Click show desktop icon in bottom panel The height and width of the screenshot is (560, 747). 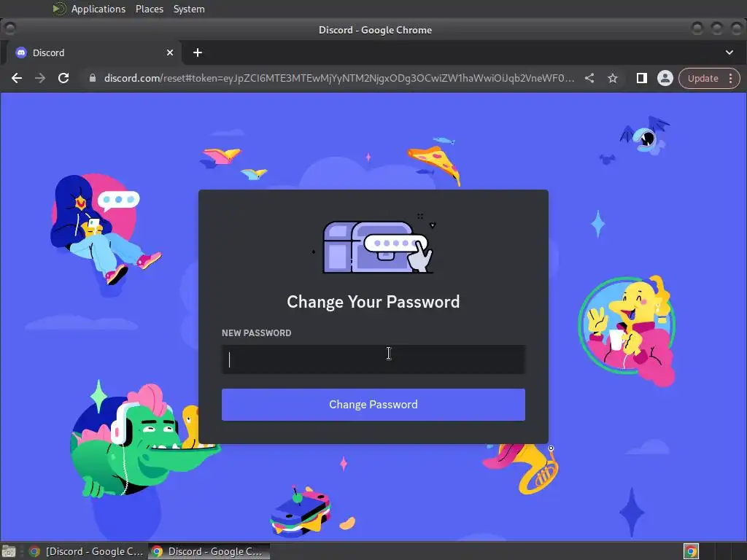[9, 551]
